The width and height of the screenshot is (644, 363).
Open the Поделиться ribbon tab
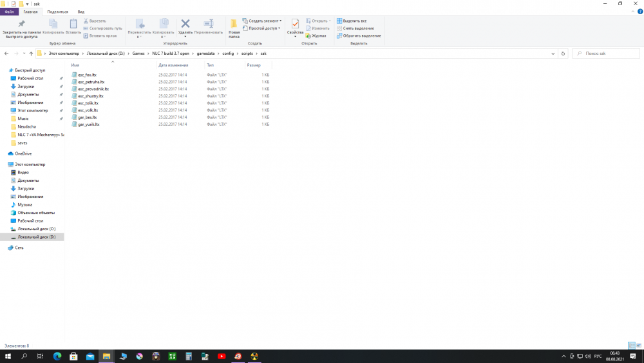point(57,12)
